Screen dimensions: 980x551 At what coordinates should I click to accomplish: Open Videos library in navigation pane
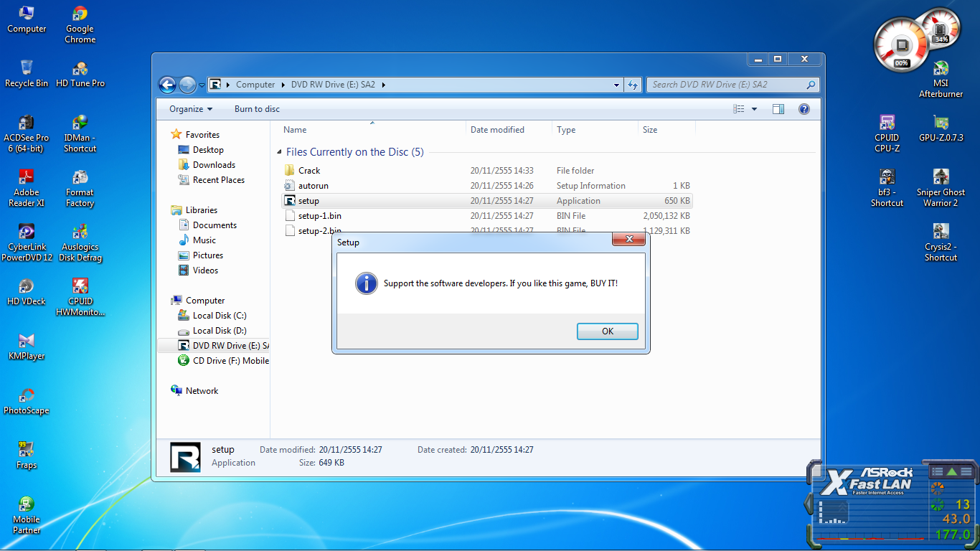(x=198, y=270)
